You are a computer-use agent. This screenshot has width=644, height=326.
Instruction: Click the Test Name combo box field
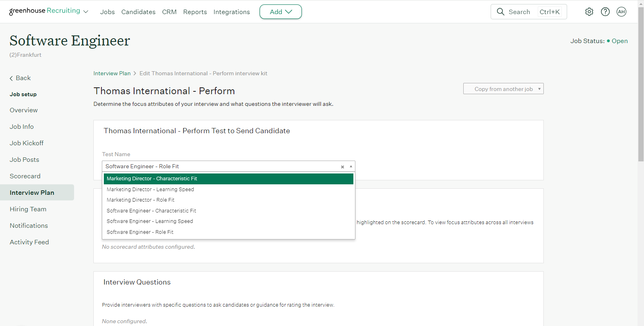coord(228,166)
